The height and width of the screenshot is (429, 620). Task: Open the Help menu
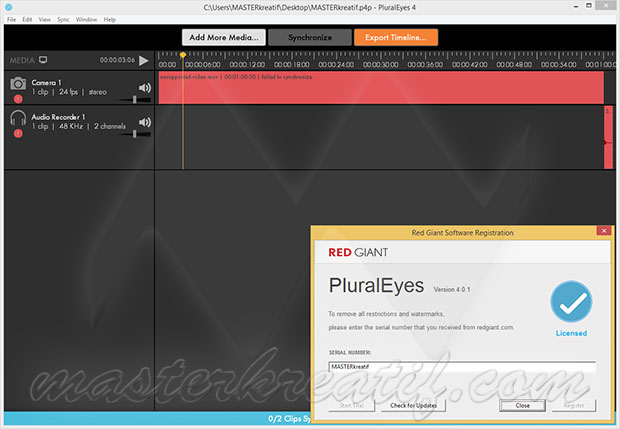point(110,19)
